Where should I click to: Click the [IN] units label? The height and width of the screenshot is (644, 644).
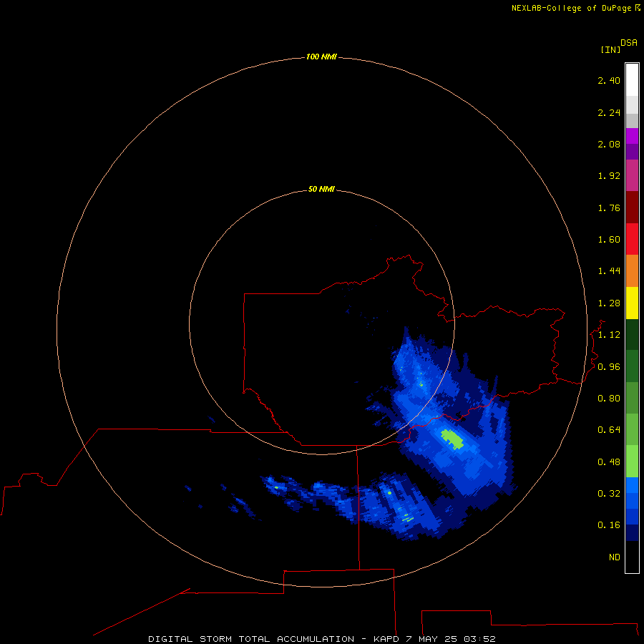point(610,49)
